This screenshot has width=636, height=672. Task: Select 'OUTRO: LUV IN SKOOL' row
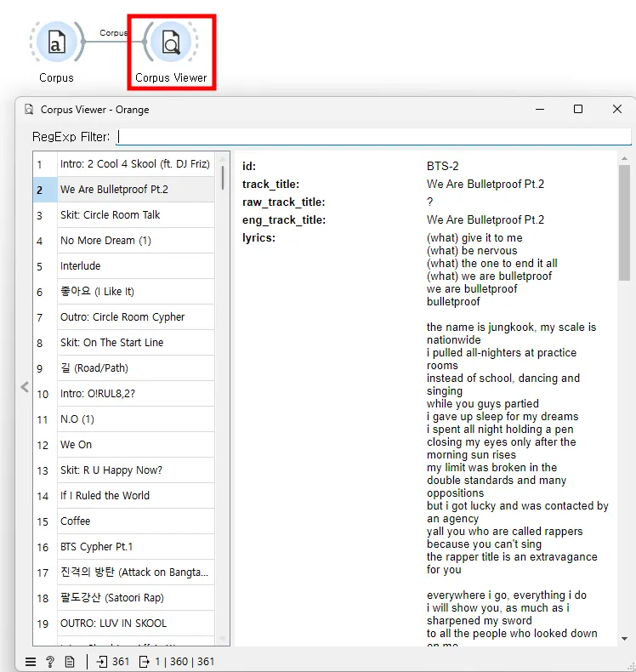(x=135, y=624)
